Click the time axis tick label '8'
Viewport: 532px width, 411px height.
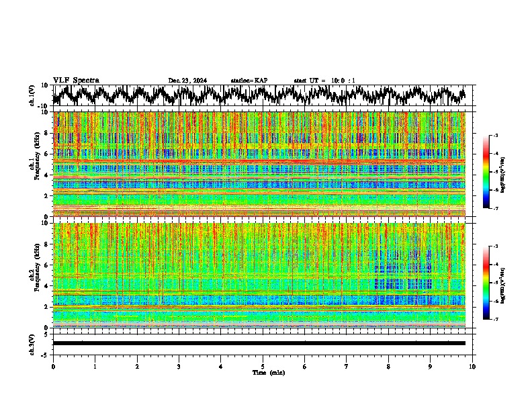(388, 367)
